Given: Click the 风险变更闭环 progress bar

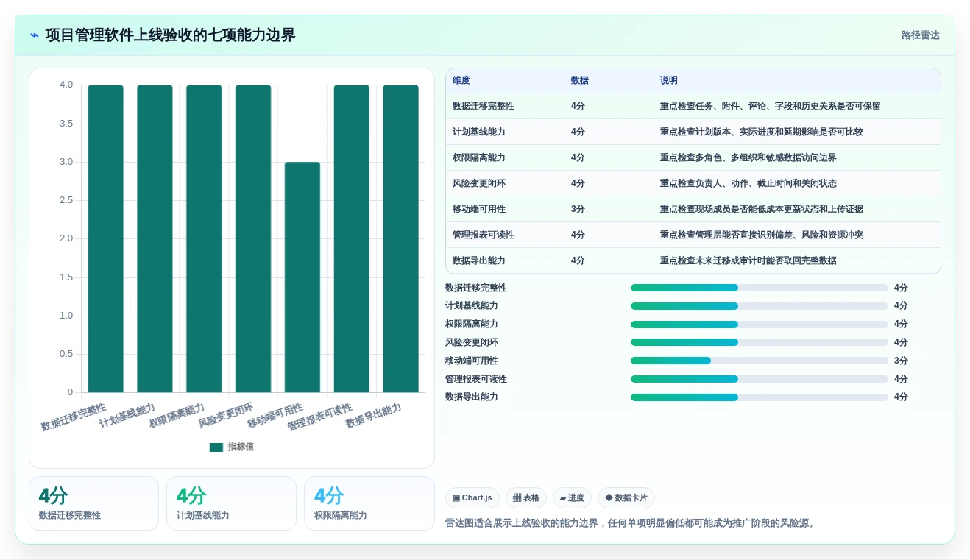Looking at the screenshot, I should (x=760, y=342).
